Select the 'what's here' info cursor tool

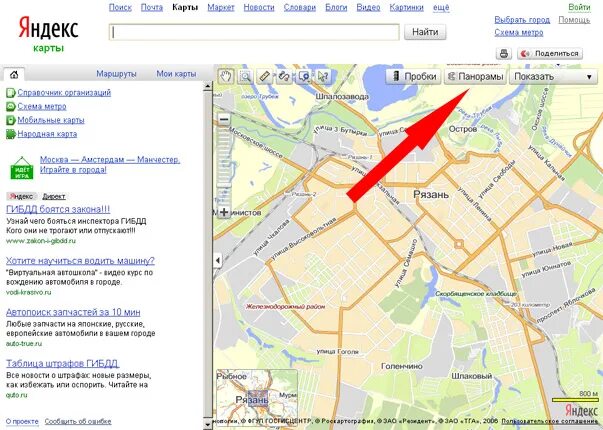323,77
